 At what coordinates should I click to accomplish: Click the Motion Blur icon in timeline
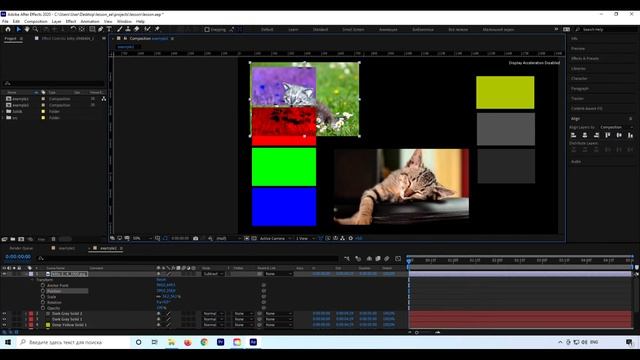point(387,259)
